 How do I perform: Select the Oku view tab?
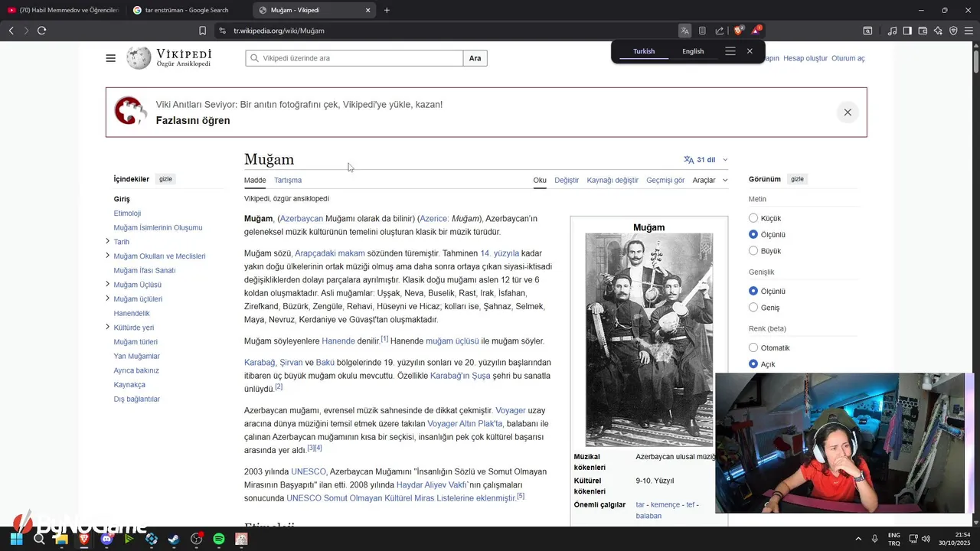pos(540,181)
